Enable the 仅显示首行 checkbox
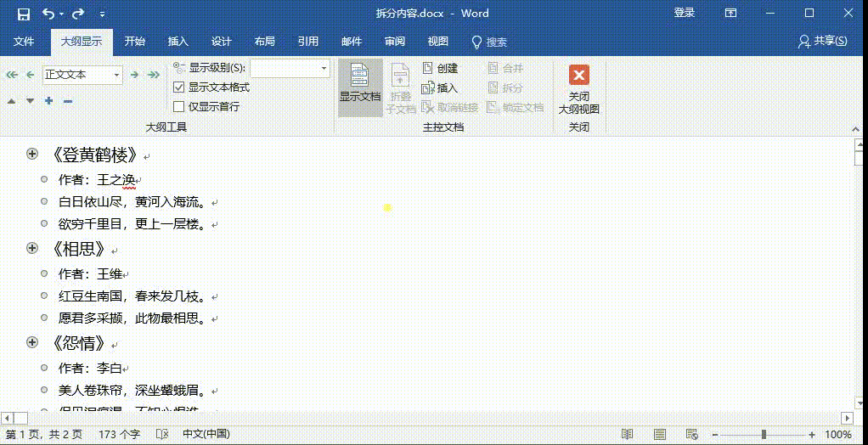 pos(179,107)
